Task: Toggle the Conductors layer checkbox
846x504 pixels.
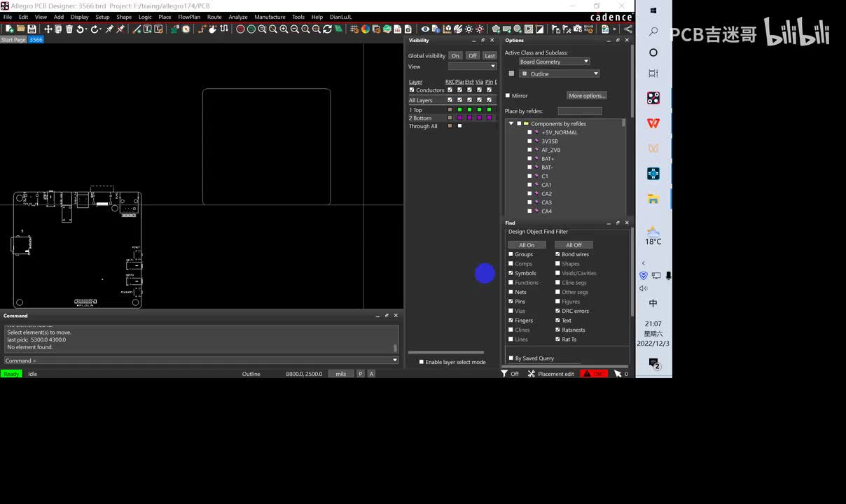Action: (412, 90)
